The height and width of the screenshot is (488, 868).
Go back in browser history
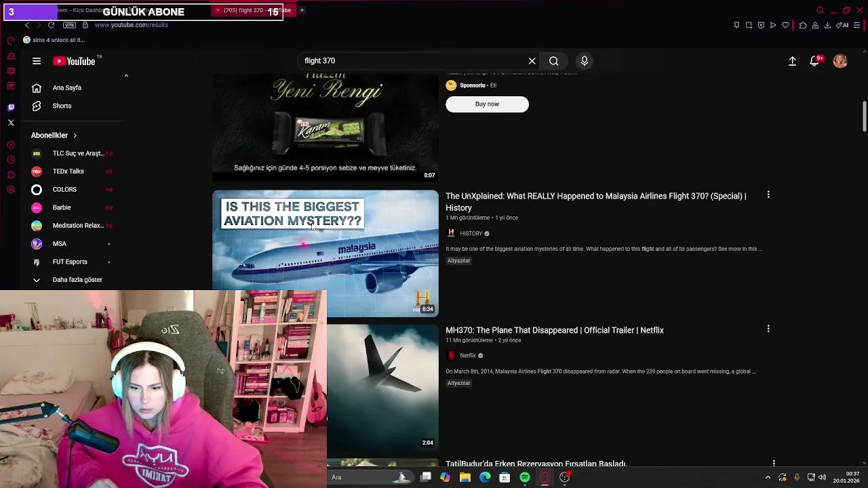coord(27,25)
